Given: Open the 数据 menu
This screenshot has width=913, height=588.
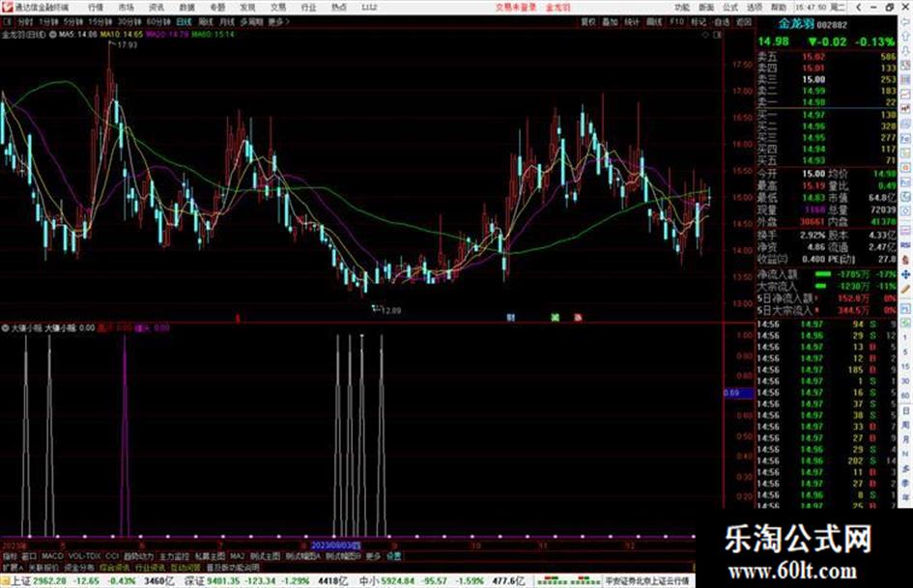Looking at the screenshot, I should point(186,8).
